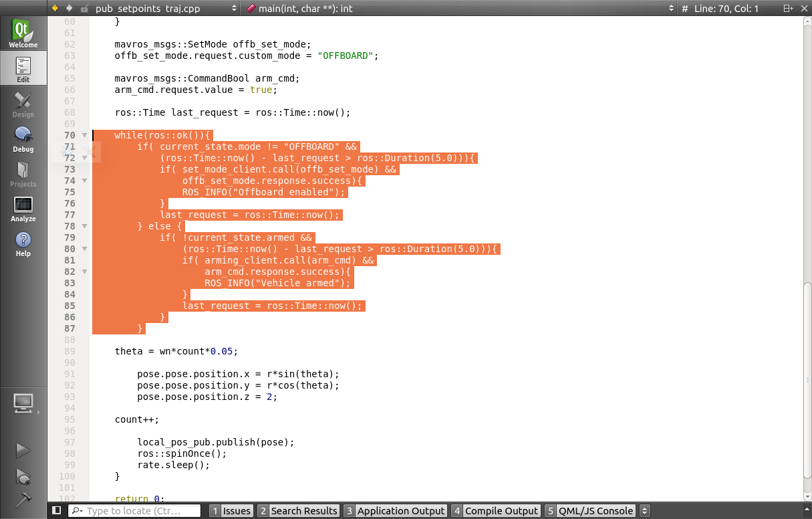Open the main(int, char **) symbol dropdown
This screenshot has height=519, width=812.
pyautogui.click(x=460, y=9)
